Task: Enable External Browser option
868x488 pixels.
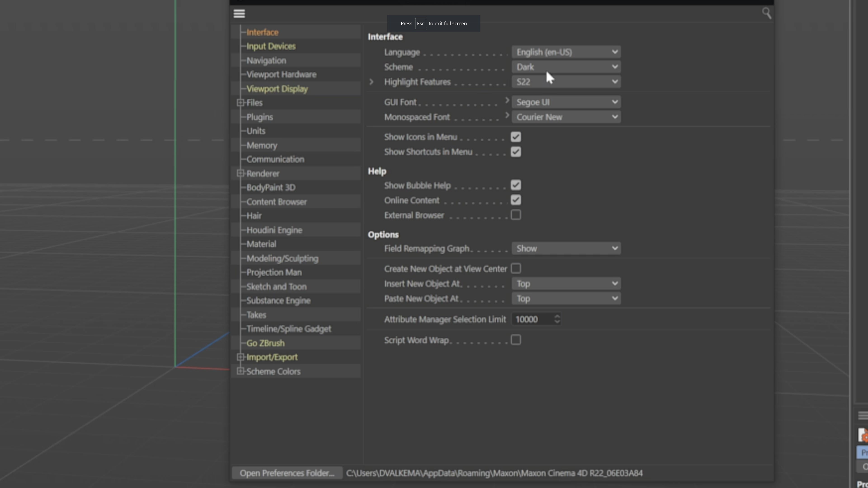Action: 516,215
